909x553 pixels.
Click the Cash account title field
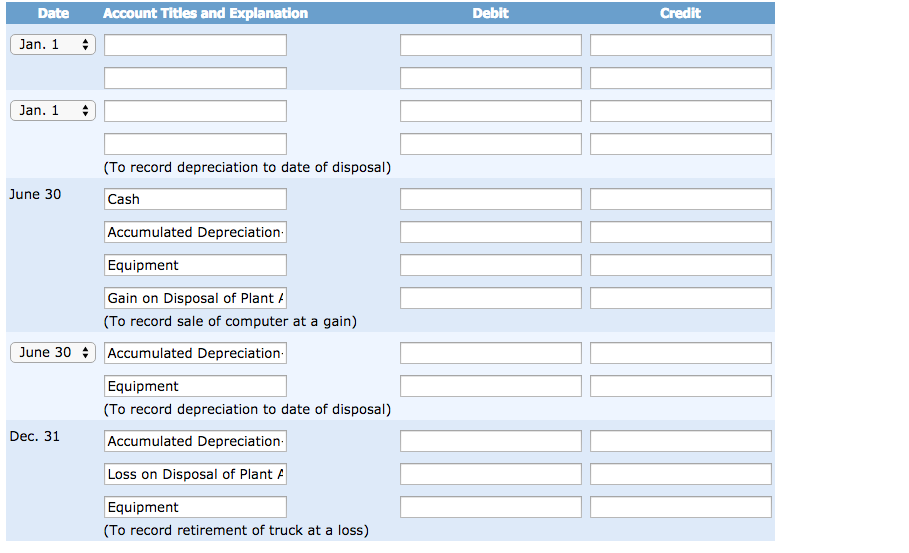195,199
